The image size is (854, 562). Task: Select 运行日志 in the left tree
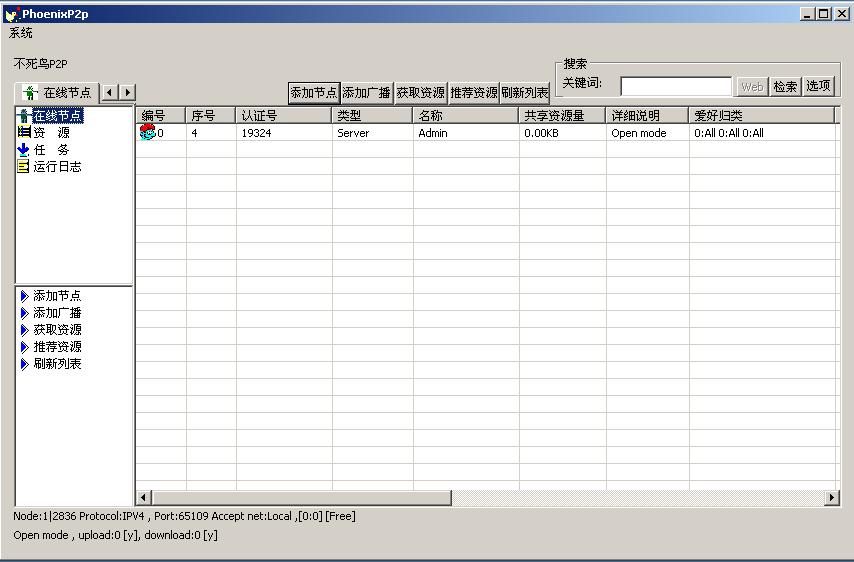(57, 166)
